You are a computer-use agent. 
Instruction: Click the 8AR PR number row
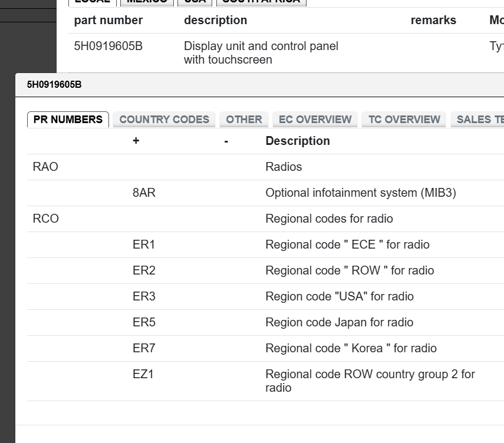pyautogui.click(x=144, y=193)
